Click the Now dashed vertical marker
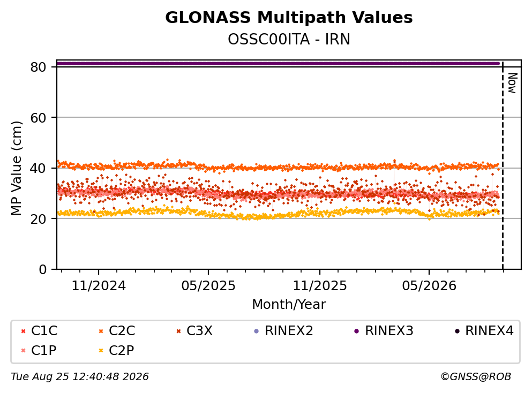Screen dimensions: 532x393 pyautogui.click(x=503, y=165)
